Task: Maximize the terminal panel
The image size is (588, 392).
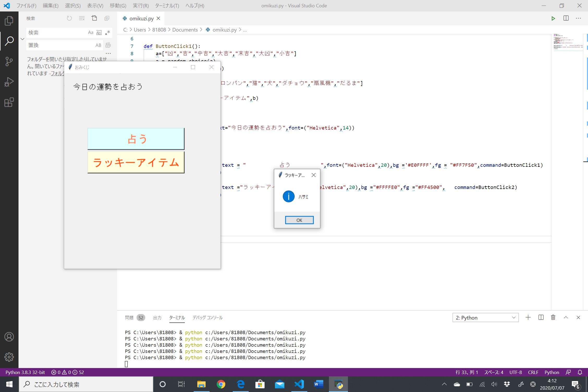Action: click(x=566, y=317)
